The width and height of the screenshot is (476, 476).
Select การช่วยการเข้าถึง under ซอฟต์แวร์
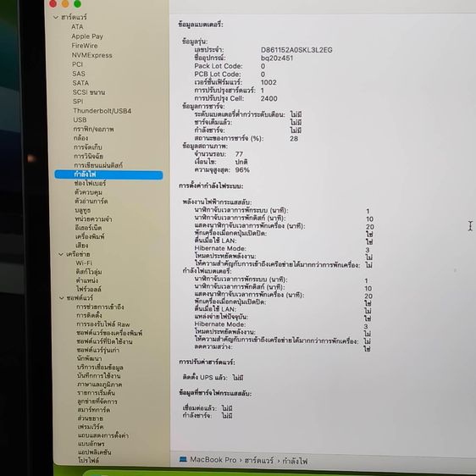(100, 307)
